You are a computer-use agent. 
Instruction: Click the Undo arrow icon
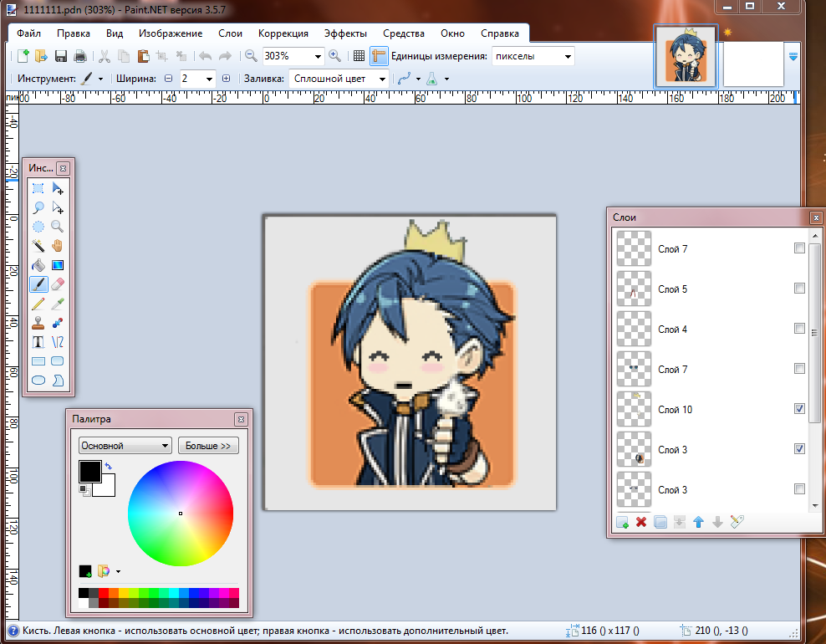206,56
